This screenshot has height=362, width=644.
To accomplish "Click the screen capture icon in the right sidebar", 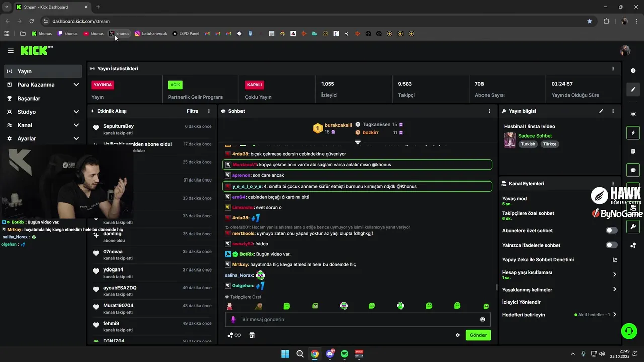I will pyautogui.click(x=633, y=115).
